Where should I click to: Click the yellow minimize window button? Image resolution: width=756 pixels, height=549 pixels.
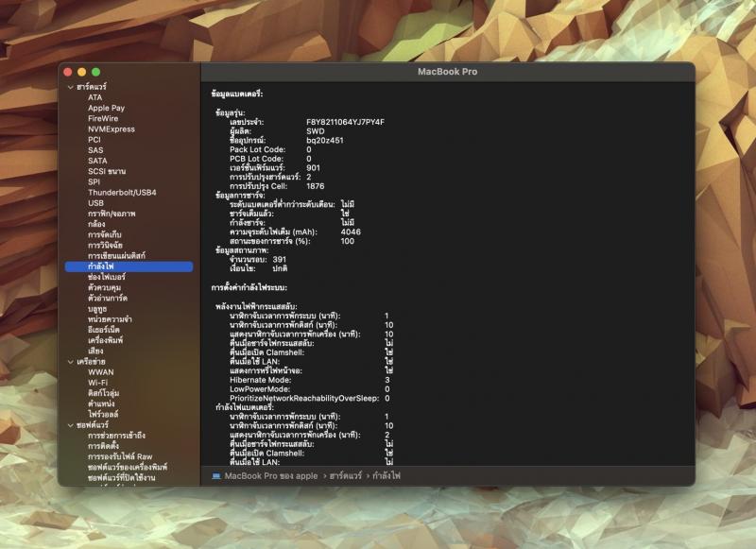pos(82,72)
